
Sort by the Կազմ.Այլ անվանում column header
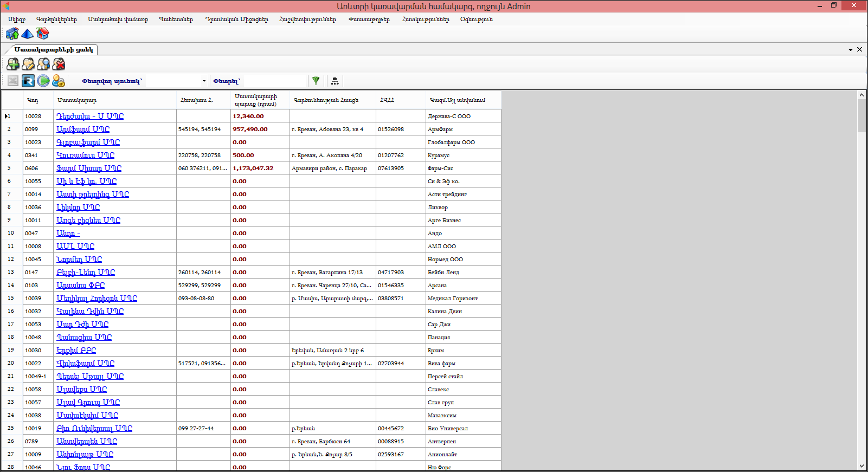pyautogui.click(x=464, y=100)
